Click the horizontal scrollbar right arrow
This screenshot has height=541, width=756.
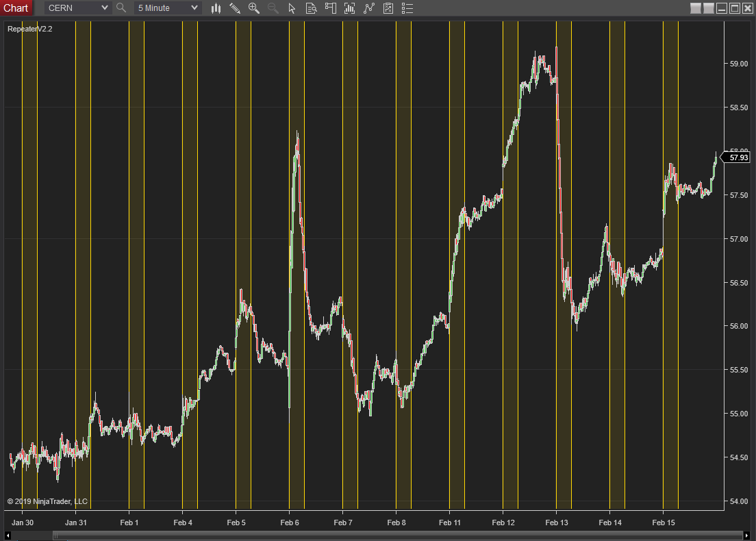click(746, 536)
